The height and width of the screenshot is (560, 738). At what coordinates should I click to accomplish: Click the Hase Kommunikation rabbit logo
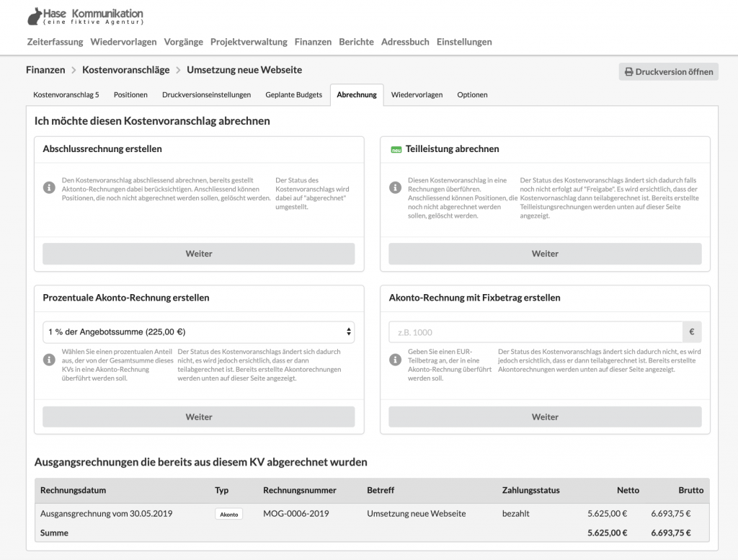[85, 16]
